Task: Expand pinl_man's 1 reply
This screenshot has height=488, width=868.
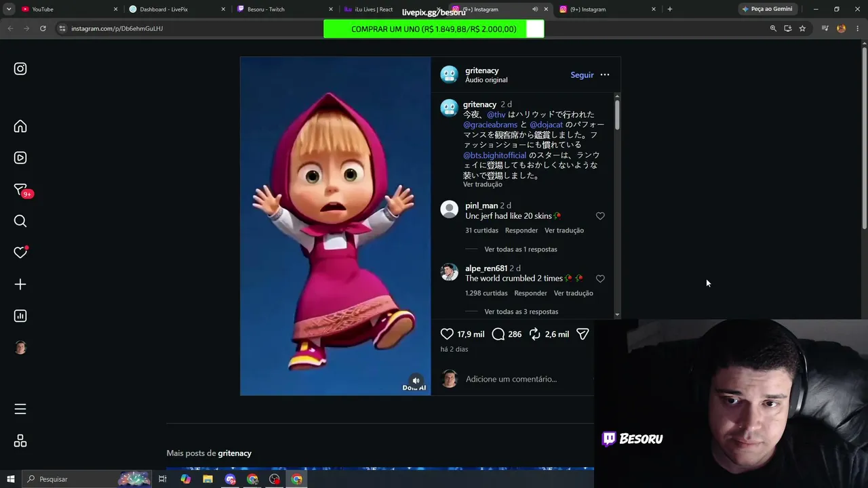Action: coord(521,249)
